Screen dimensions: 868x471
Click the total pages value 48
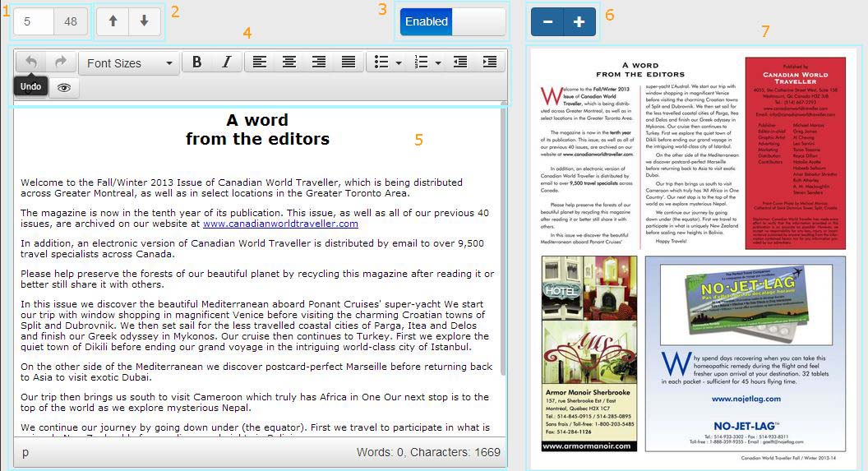pos(71,21)
